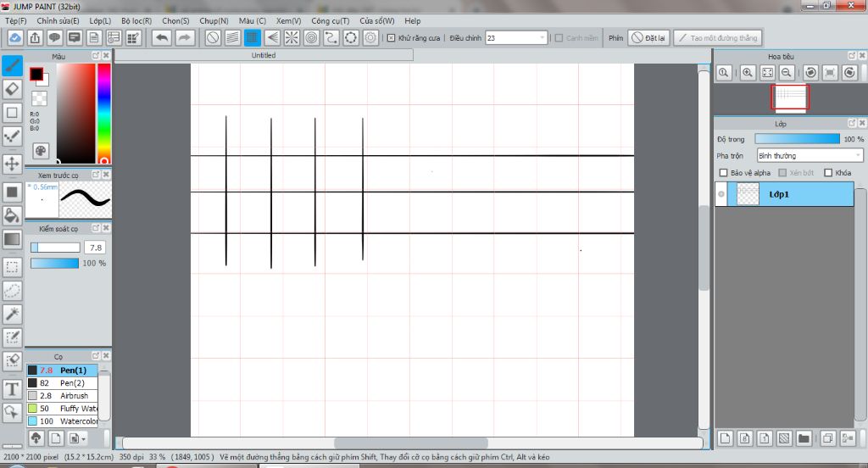Select the Pen(2) brush

pyautogui.click(x=63, y=382)
